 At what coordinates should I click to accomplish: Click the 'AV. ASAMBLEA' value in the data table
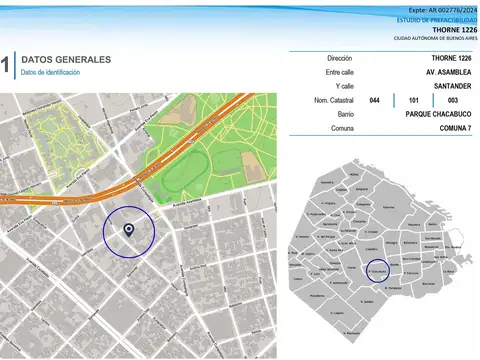click(448, 72)
